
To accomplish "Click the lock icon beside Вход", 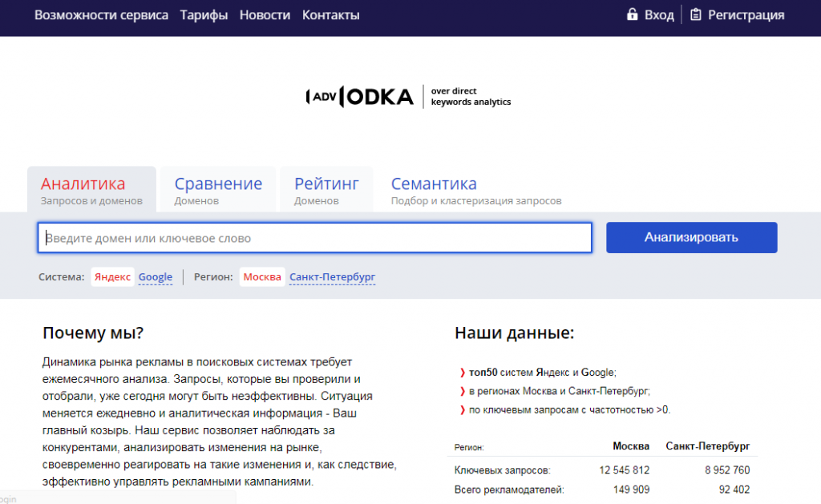I will click(632, 14).
